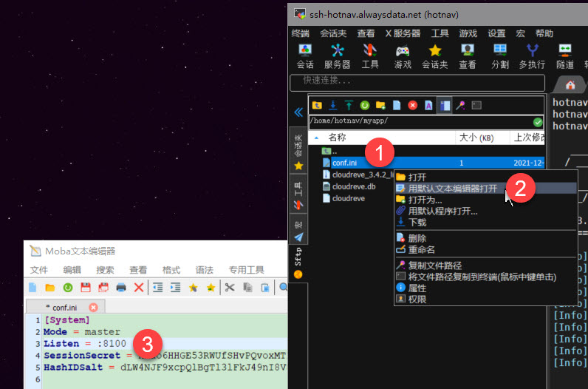Click the 分割 (Split) toolbar icon
The height and width of the screenshot is (389, 588).
click(500, 56)
